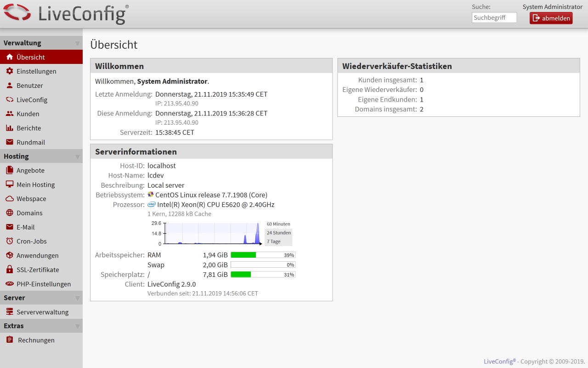The height and width of the screenshot is (368, 588).
Task: Open Rechnungen menu entry
Action: 41,340
